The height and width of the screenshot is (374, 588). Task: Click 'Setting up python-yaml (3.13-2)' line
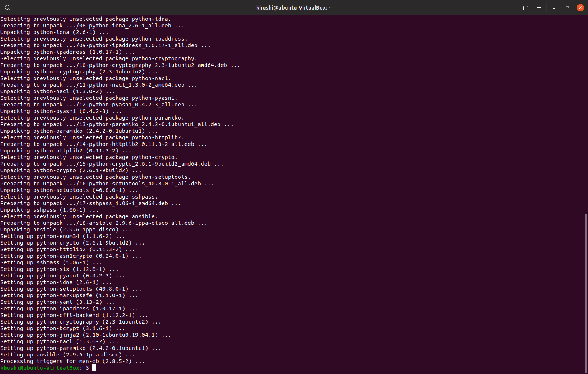point(58,302)
